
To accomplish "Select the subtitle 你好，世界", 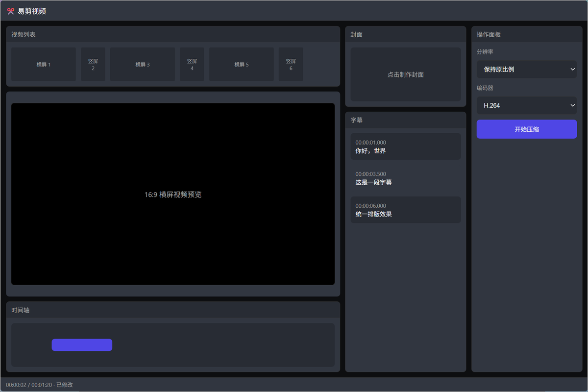I will pos(406,147).
